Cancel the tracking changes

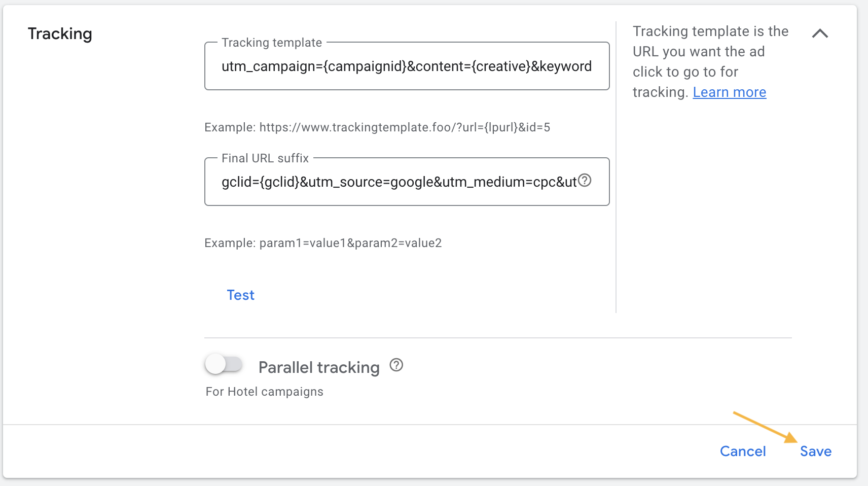[x=743, y=452]
